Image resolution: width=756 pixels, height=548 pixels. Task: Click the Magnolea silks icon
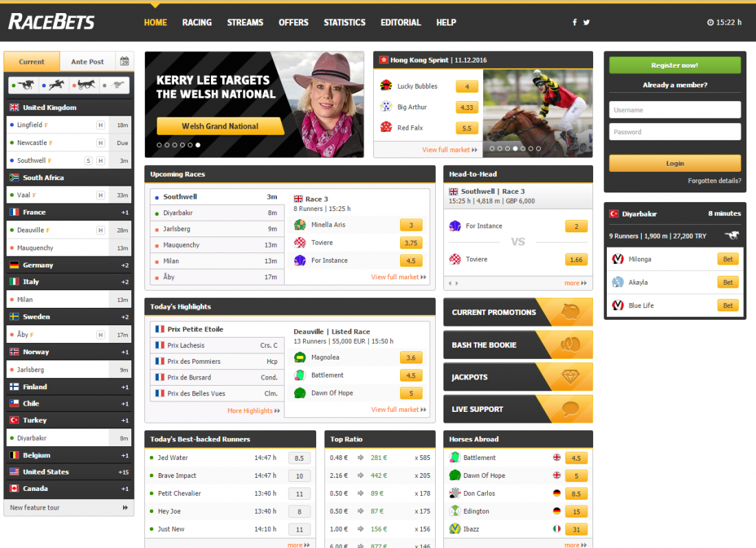(x=300, y=358)
